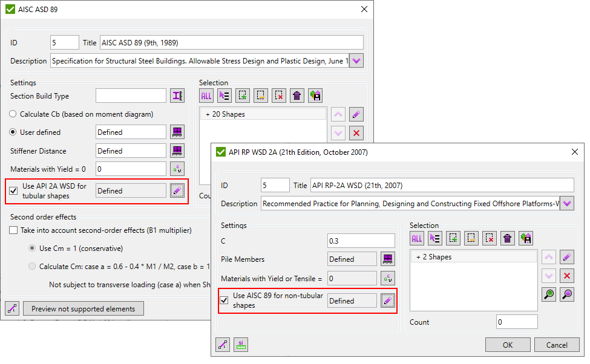
Task: Click add-to-selection icon in AISC dialog
Action: [x=242, y=96]
